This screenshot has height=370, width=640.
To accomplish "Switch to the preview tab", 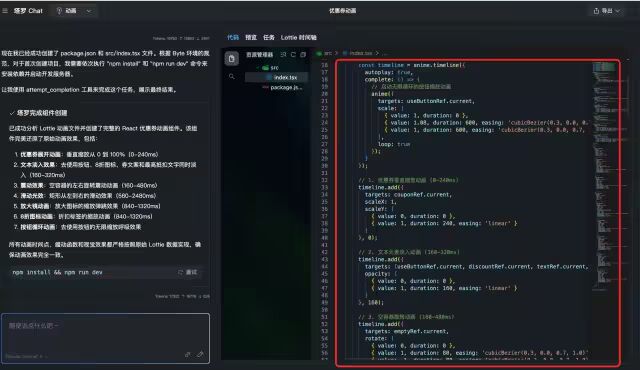I will [251, 37].
